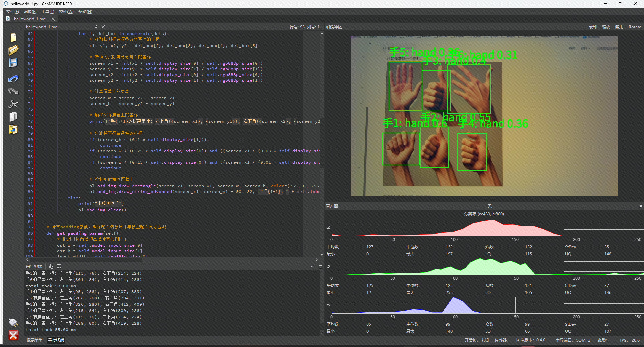Screen dimensions: 644x347
Task: Click the 'total took 53.00 ms' terminal line
Action: pyautogui.click(x=51, y=286)
